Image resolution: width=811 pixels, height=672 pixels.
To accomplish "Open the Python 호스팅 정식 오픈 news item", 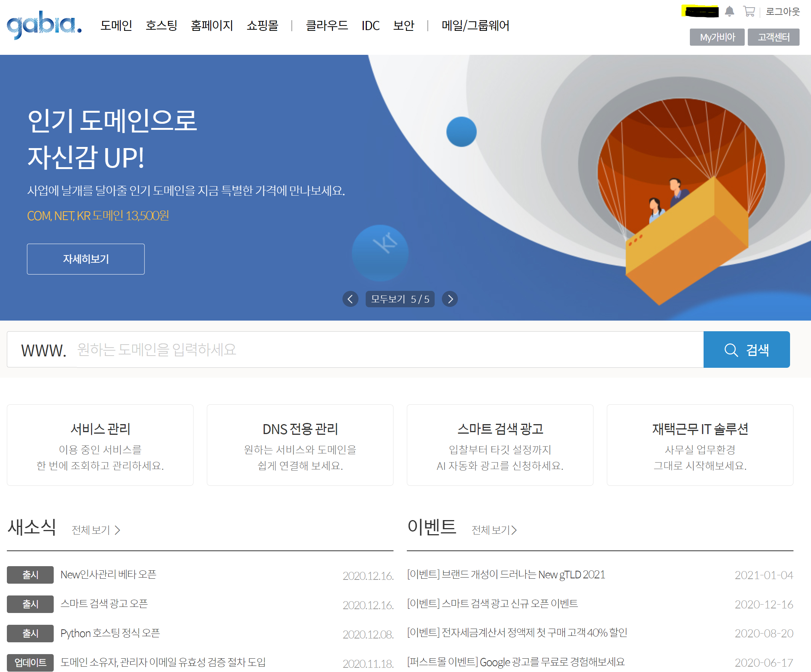I will [111, 633].
